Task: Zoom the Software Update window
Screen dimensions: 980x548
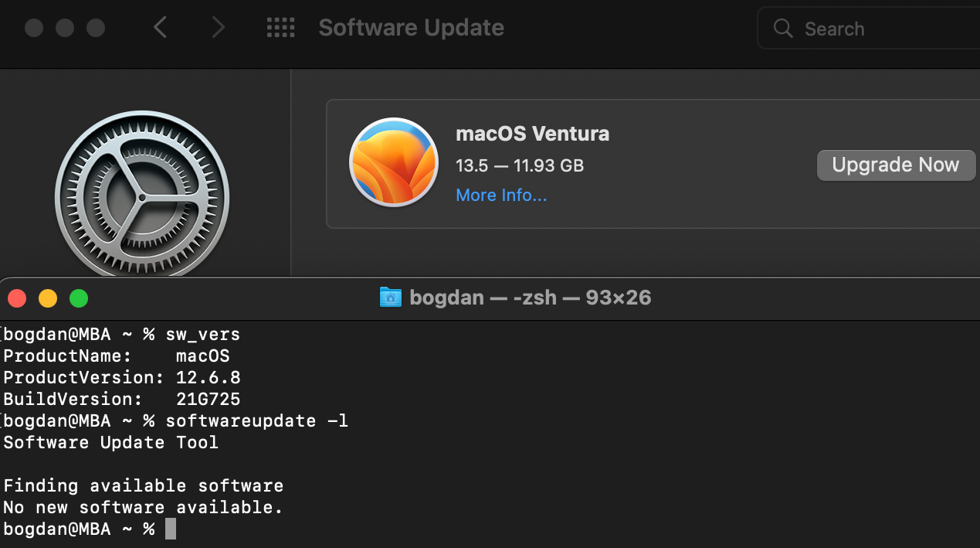Action: coord(96,29)
